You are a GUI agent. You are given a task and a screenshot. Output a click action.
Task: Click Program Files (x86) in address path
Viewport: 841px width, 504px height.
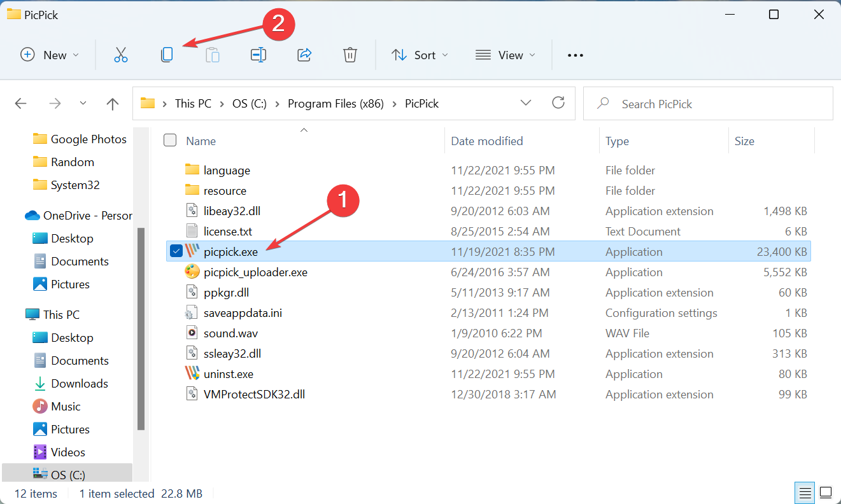click(336, 104)
